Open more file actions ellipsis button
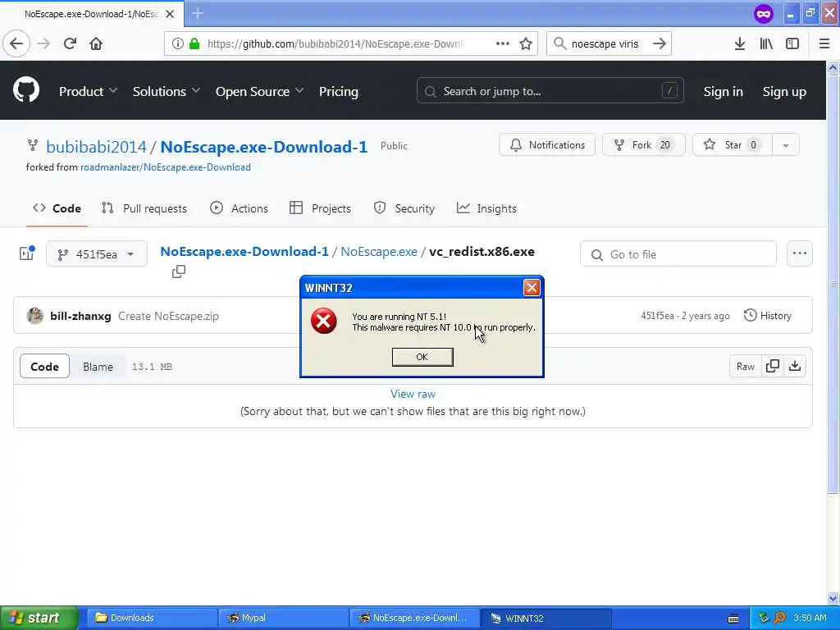The width and height of the screenshot is (840, 630). (799, 253)
